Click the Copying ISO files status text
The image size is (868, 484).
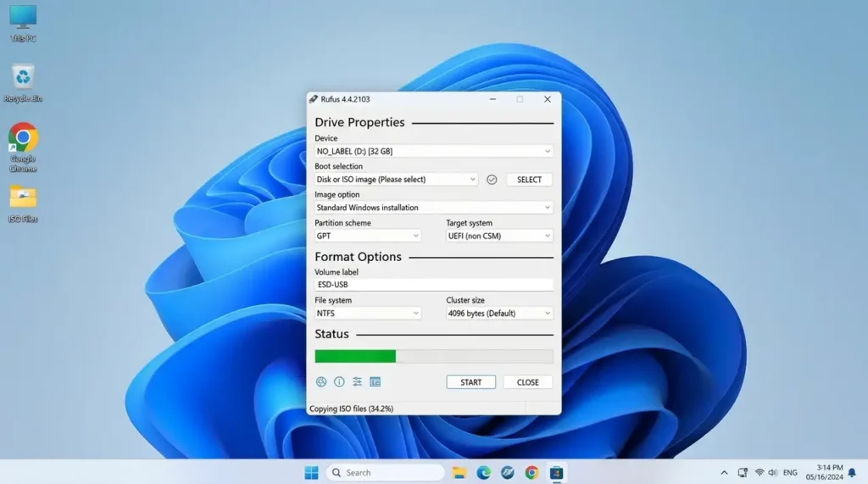[x=351, y=409]
